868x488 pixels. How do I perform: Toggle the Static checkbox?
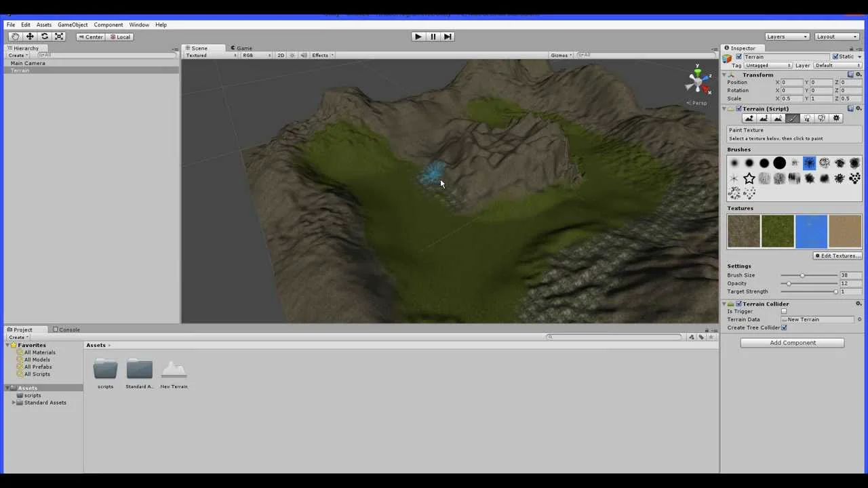pyautogui.click(x=835, y=57)
